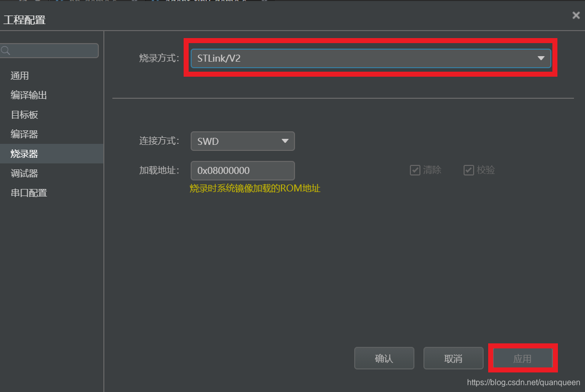The image size is (585, 392).
Task: Select 调试器 in the sidebar
Action: tap(52, 173)
